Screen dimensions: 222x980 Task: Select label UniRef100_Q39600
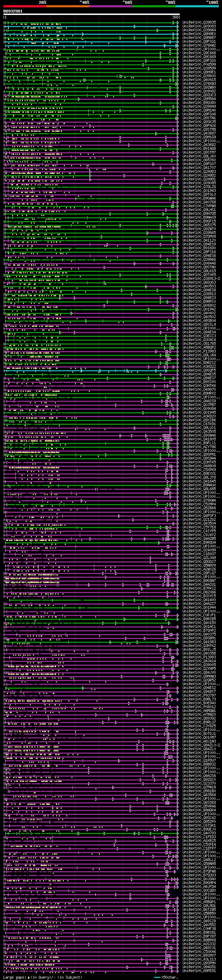coord(199,76)
